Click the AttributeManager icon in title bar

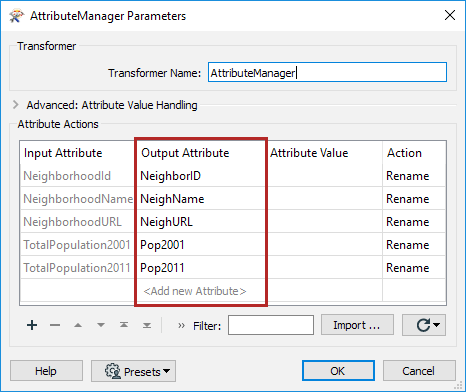(16, 16)
